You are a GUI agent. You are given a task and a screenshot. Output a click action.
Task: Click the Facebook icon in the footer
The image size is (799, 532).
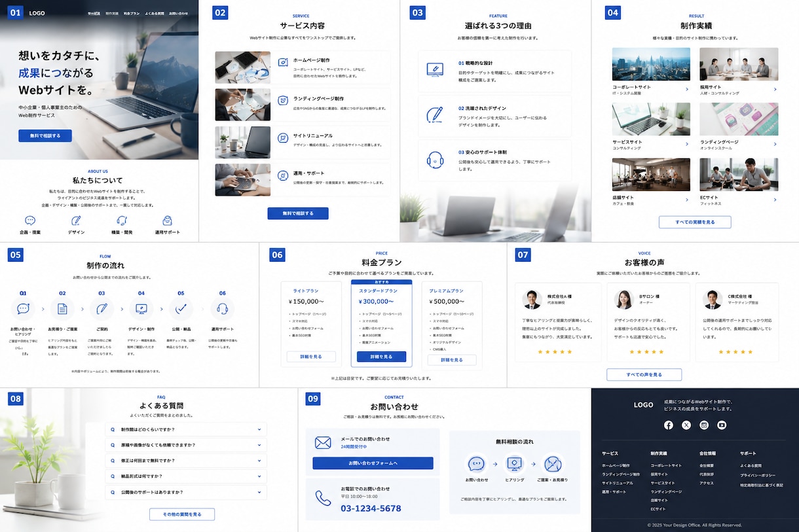[x=668, y=425]
